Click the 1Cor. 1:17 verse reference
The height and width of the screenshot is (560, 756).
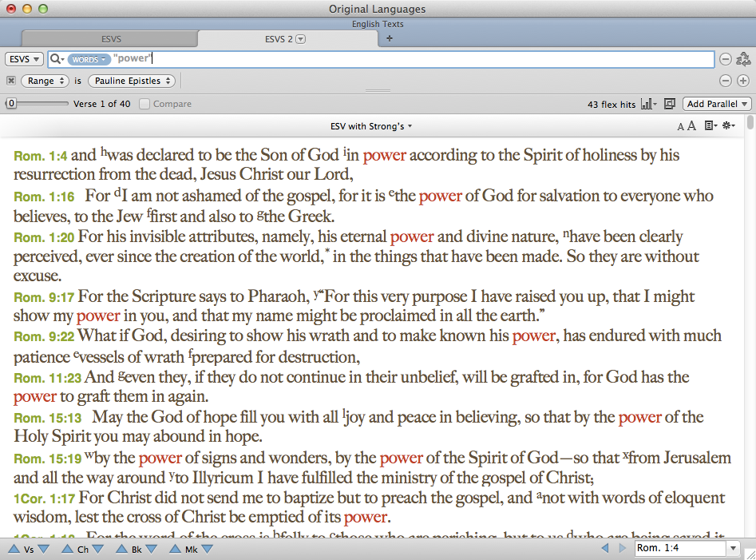pos(44,498)
